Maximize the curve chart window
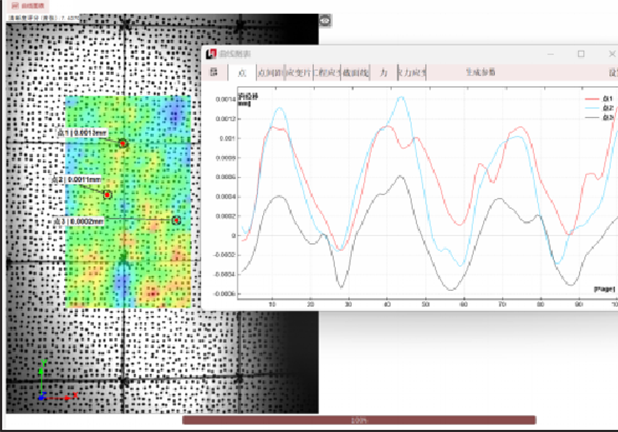618x432 pixels. (x=581, y=54)
